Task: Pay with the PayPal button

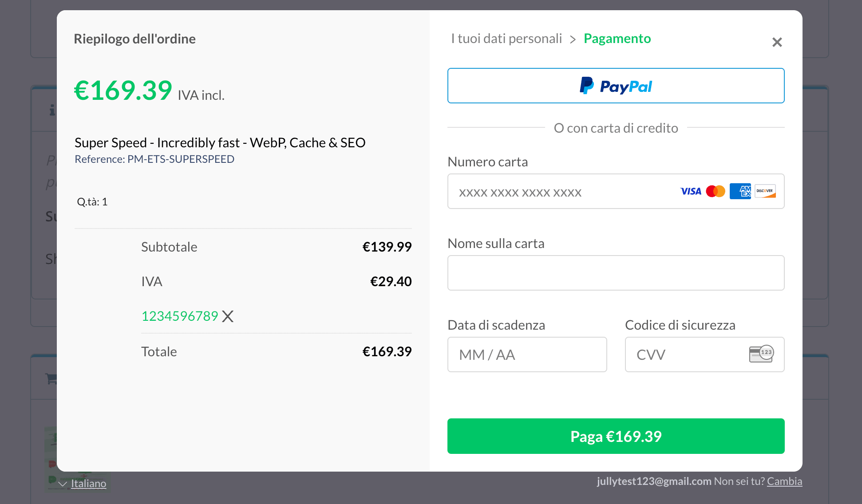Action: click(x=616, y=86)
